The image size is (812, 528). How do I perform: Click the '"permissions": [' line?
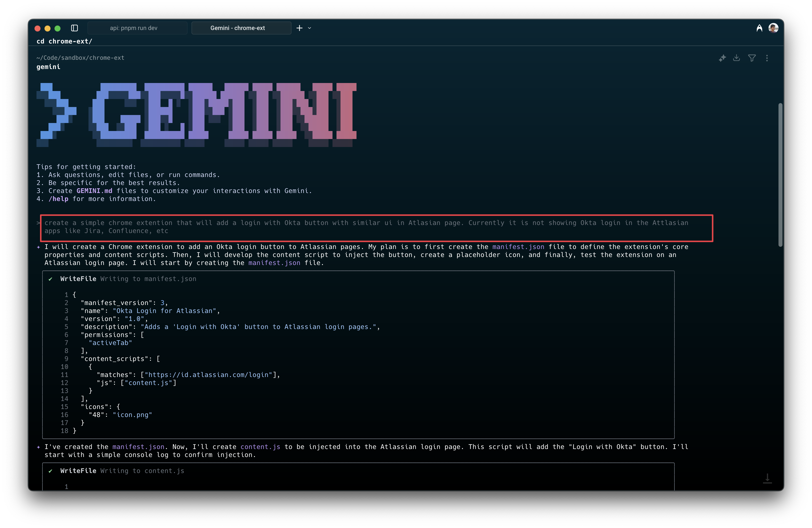(112, 335)
